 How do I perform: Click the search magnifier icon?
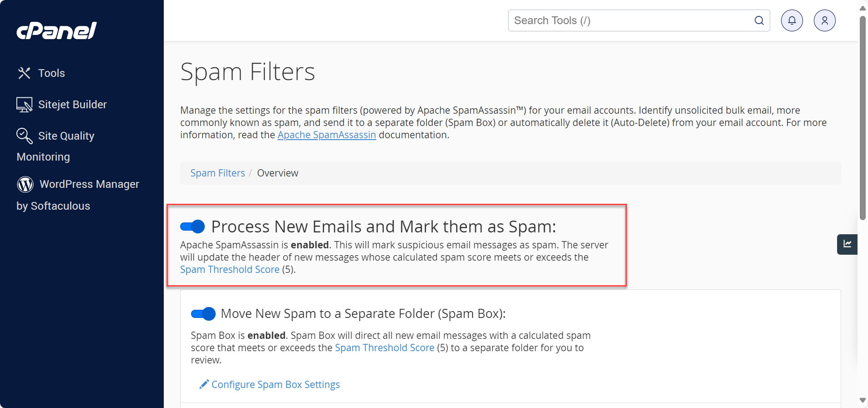point(758,20)
